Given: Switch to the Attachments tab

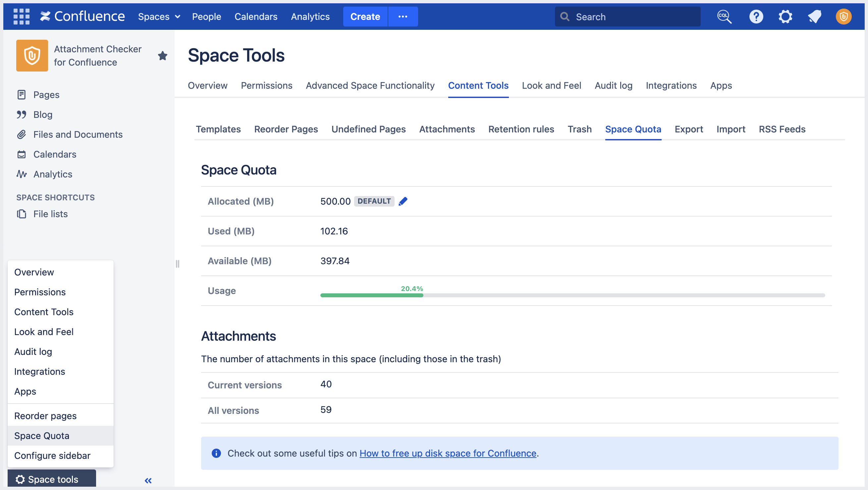Looking at the screenshot, I should pyautogui.click(x=447, y=129).
